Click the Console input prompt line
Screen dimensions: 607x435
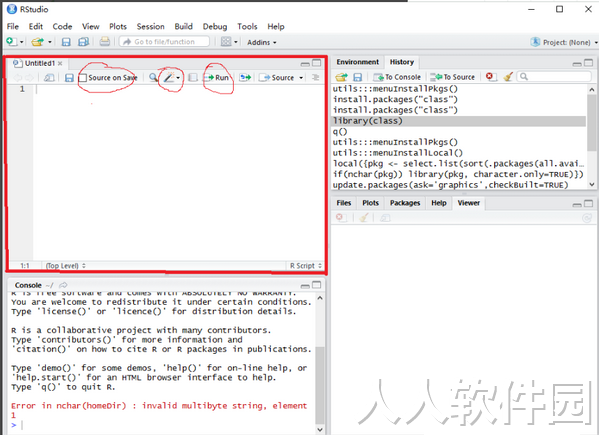pos(161,425)
